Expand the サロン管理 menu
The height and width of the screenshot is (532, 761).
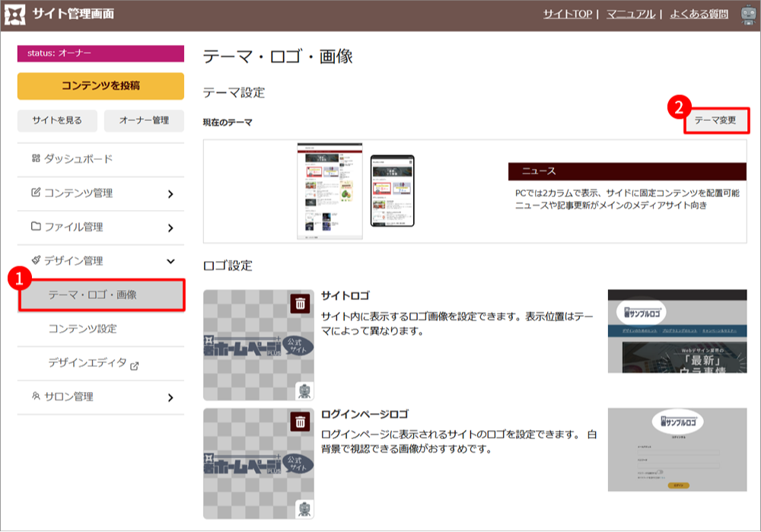(100, 397)
